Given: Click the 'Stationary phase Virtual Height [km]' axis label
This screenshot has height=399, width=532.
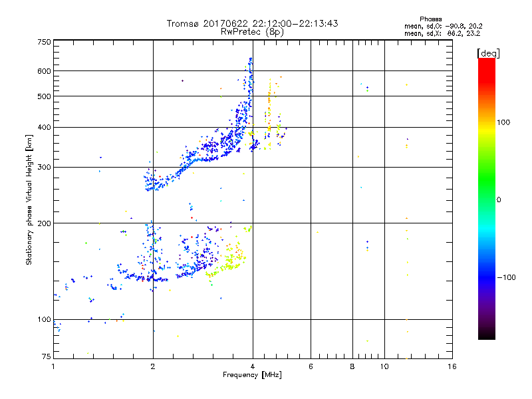Looking at the screenshot, I should (x=29, y=199).
